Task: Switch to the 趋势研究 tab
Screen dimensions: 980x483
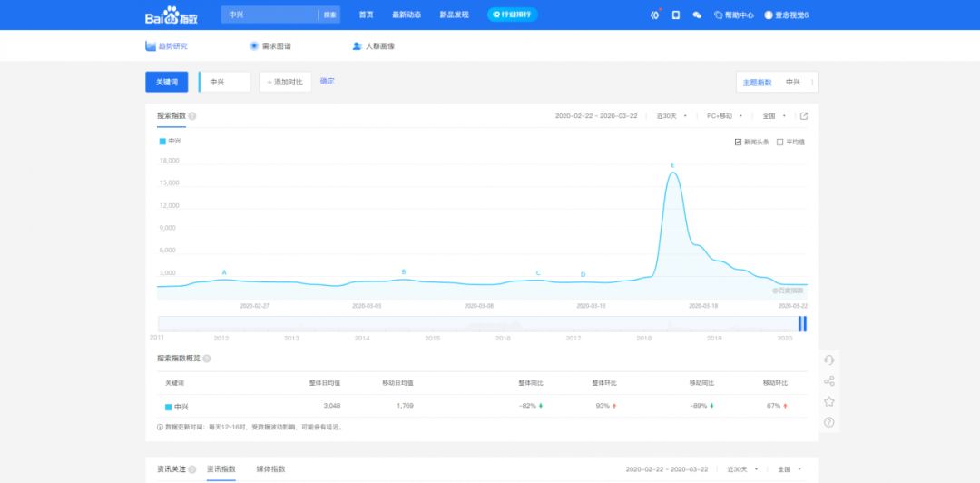Action: pos(166,46)
